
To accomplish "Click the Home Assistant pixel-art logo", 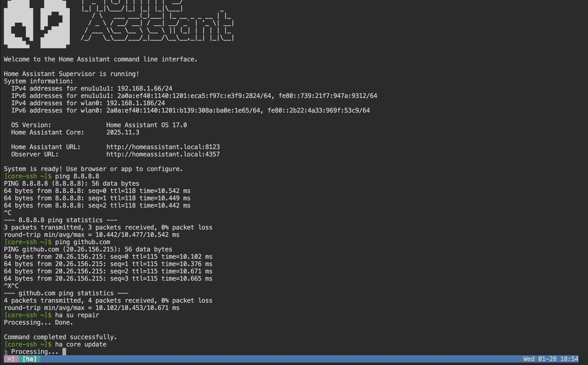I will point(37,24).
